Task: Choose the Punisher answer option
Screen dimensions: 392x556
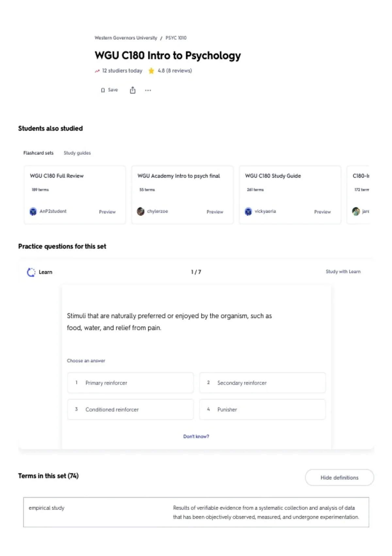Action: coord(262,409)
